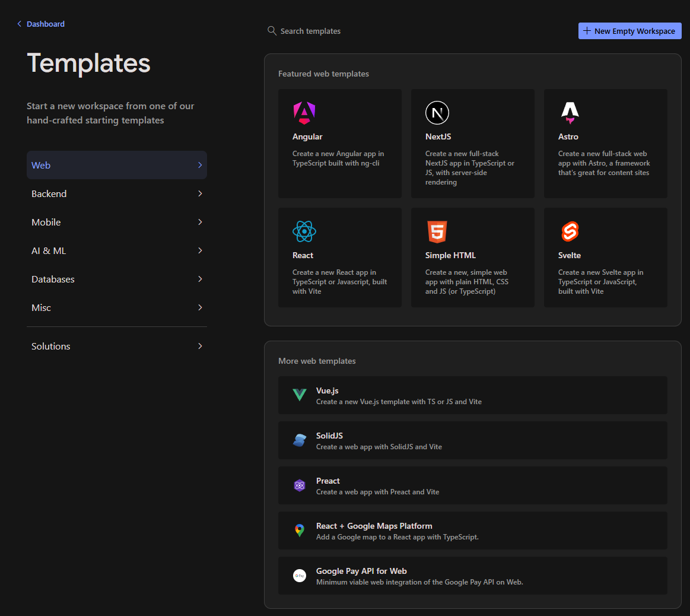
Task: Click the 'Featured web templates' heading
Action: [x=323, y=74]
